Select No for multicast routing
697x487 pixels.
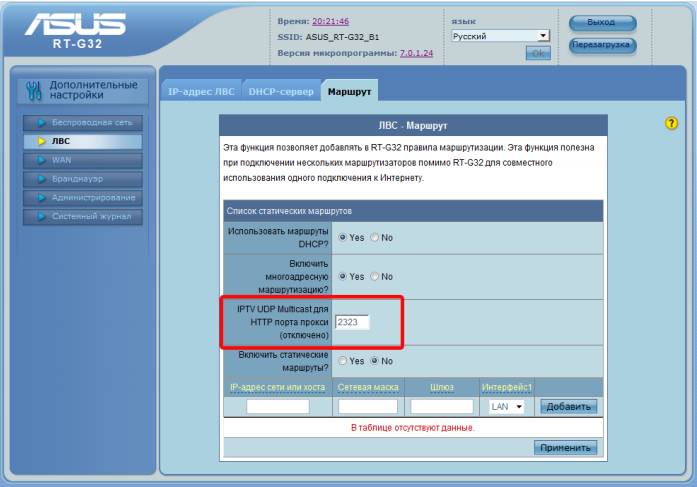[x=375, y=276]
